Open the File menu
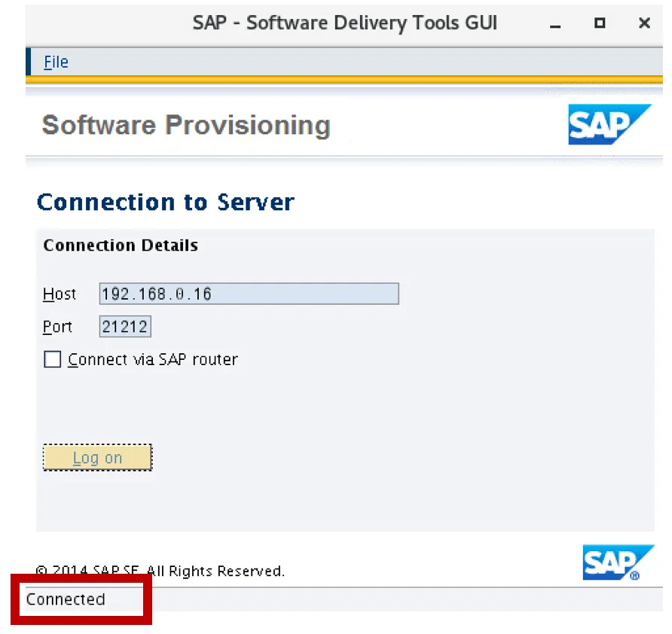Viewport: 672px width, 634px height. [x=56, y=62]
